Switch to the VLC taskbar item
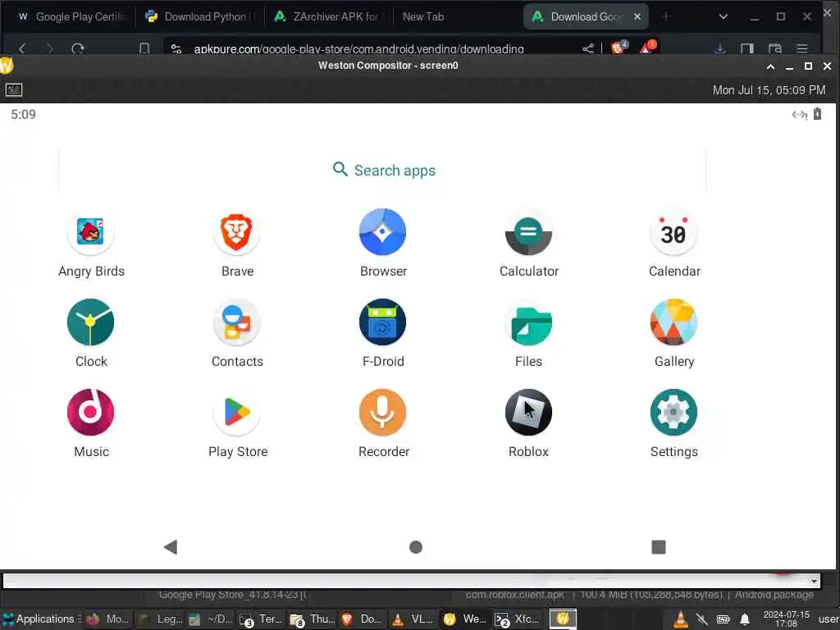This screenshot has width=840, height=630. [x=413, y=619]
